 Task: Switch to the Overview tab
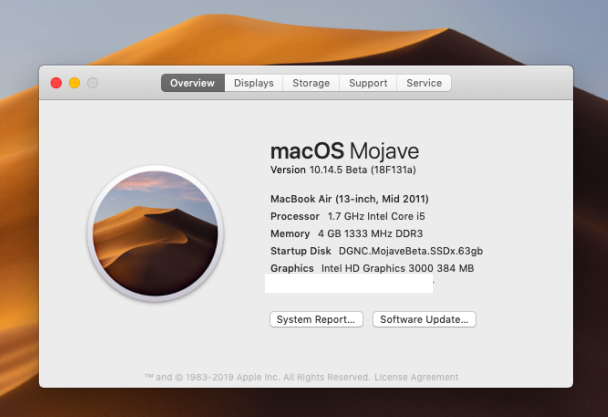pyautogui.click(x=193, y=83)
